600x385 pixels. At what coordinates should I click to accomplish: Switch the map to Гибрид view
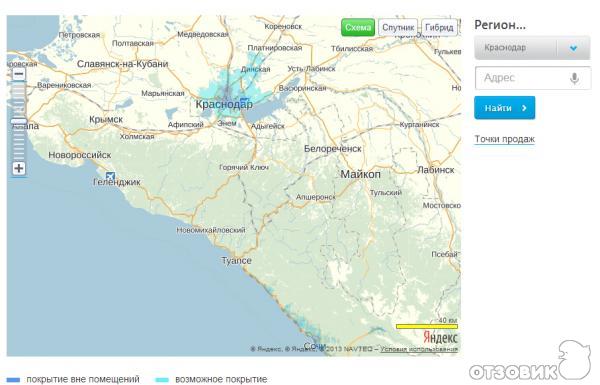(439, 28)
